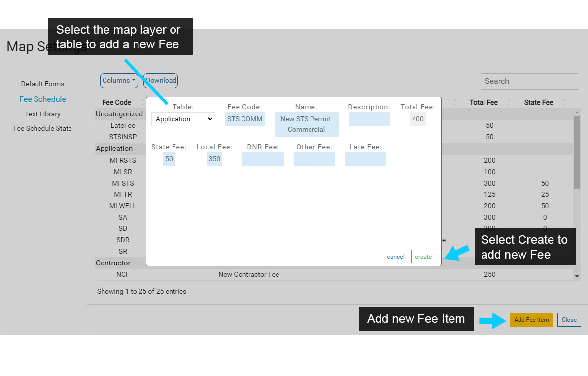
Task: Click the empty Description field
Action: tap(369, 119)
